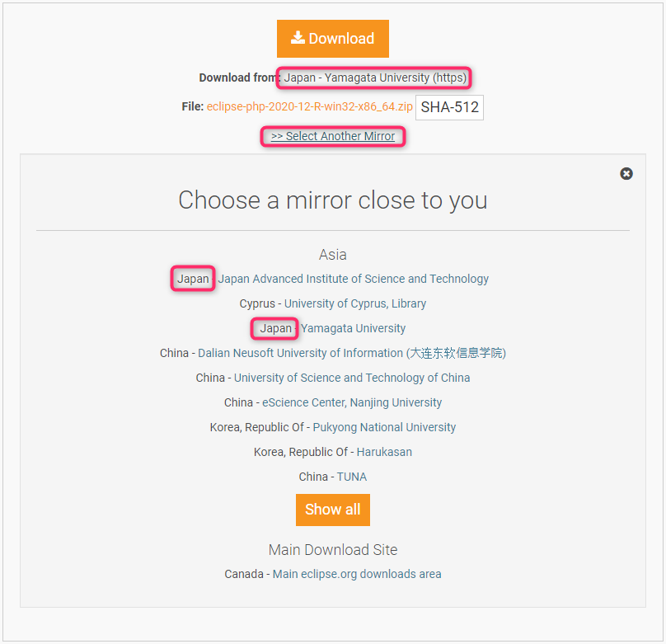
Task: Click the Asia region heading
Action: (x=332, y=255)
